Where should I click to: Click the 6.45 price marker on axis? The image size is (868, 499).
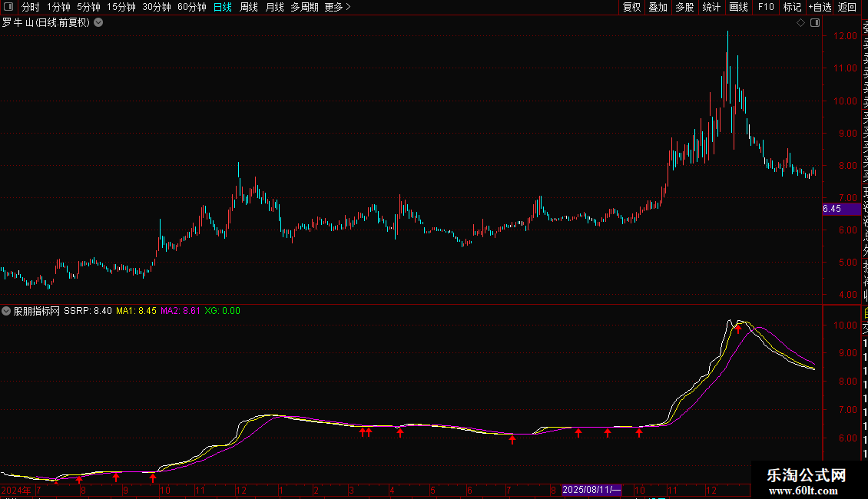click(x=841, y=209)
